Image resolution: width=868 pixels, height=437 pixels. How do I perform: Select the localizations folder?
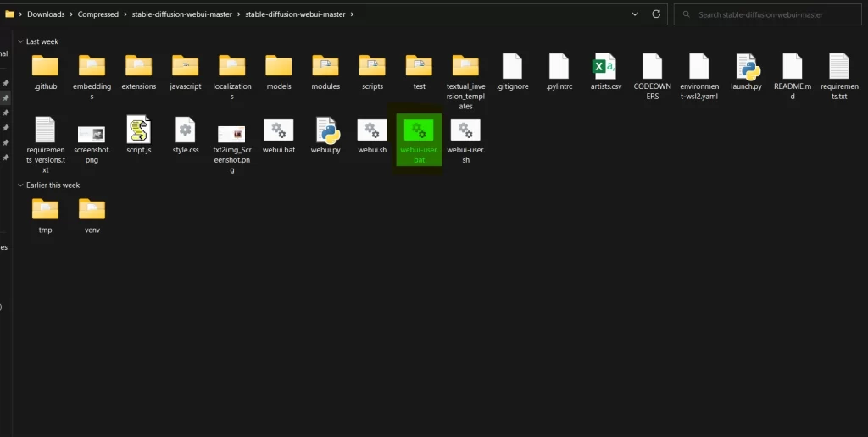click(232, 75)
